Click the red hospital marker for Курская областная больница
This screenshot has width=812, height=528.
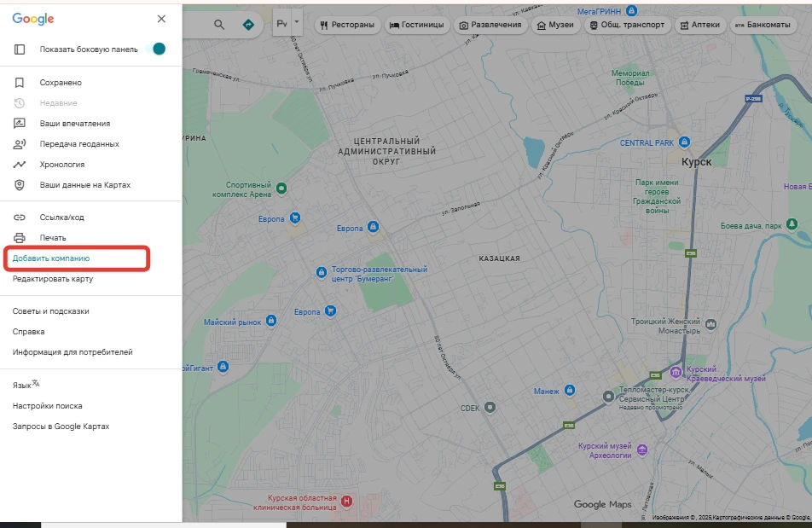click(347, 502)
